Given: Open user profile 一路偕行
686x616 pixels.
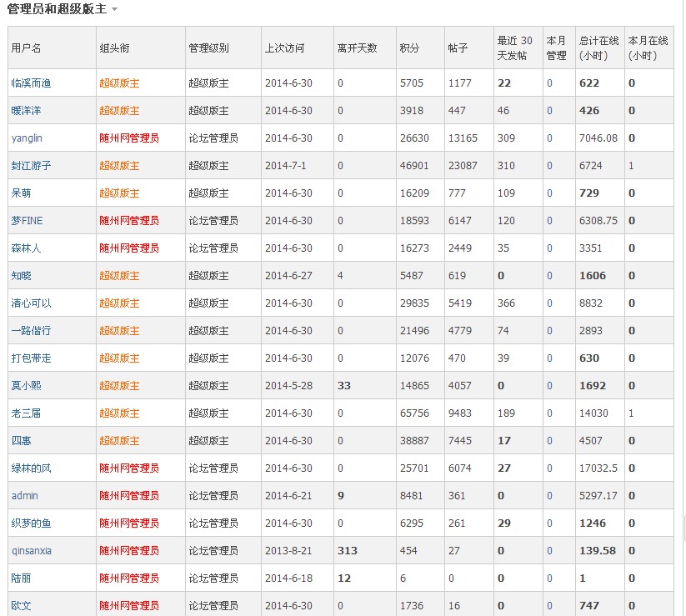Looking at the screenshot, I should (31, 331).
